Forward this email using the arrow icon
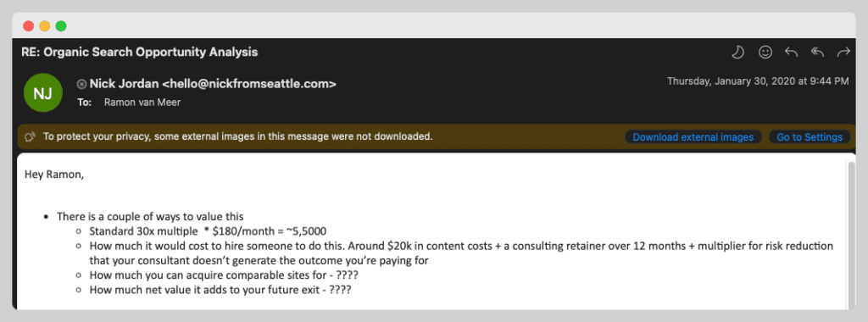Viewport: 868px width, 322px height. click(x=843, y=52)
